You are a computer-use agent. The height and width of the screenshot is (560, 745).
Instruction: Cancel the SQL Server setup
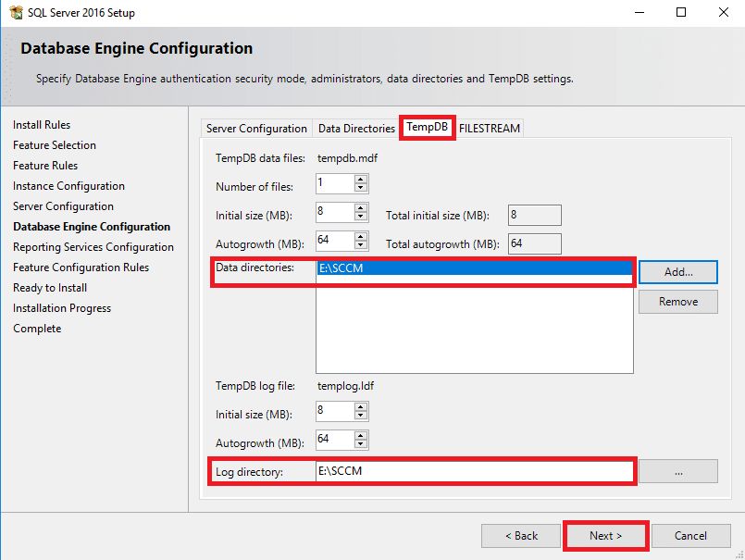(690, 536)
